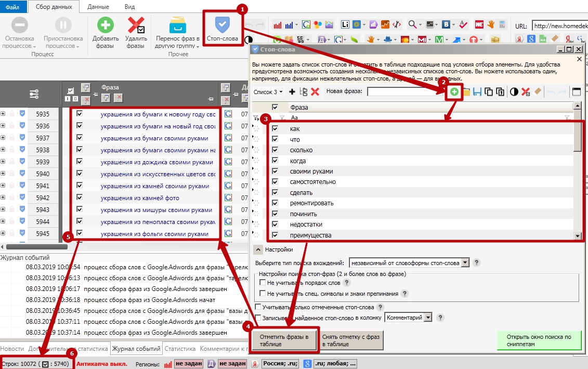
Task: Click the filter icon under Фраза column header
Action: tap(106, 98)
